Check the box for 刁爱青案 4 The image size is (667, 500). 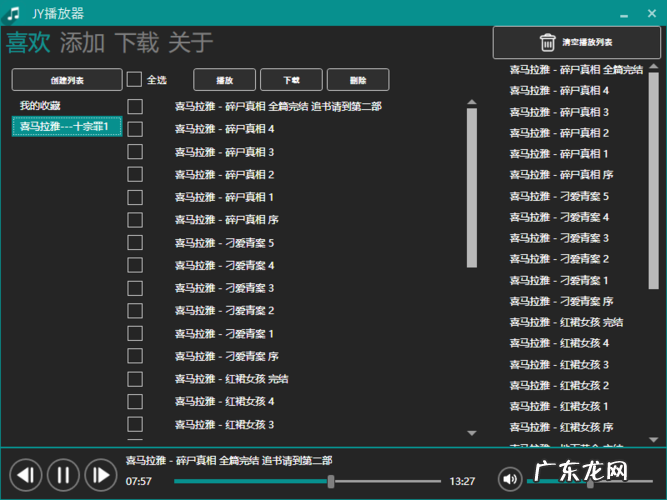[x=135, y=265]
